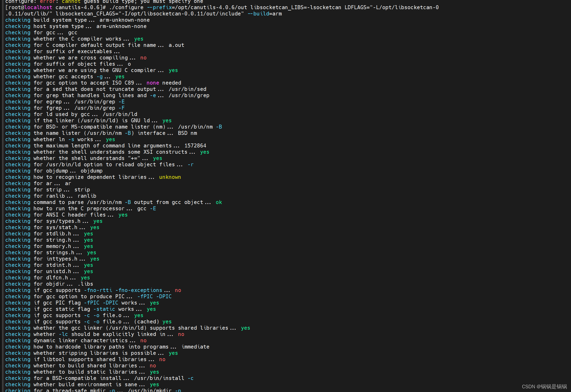571x392 pixels.
Task: Click the 'a.out' output file name
Action: coord(176,45)
